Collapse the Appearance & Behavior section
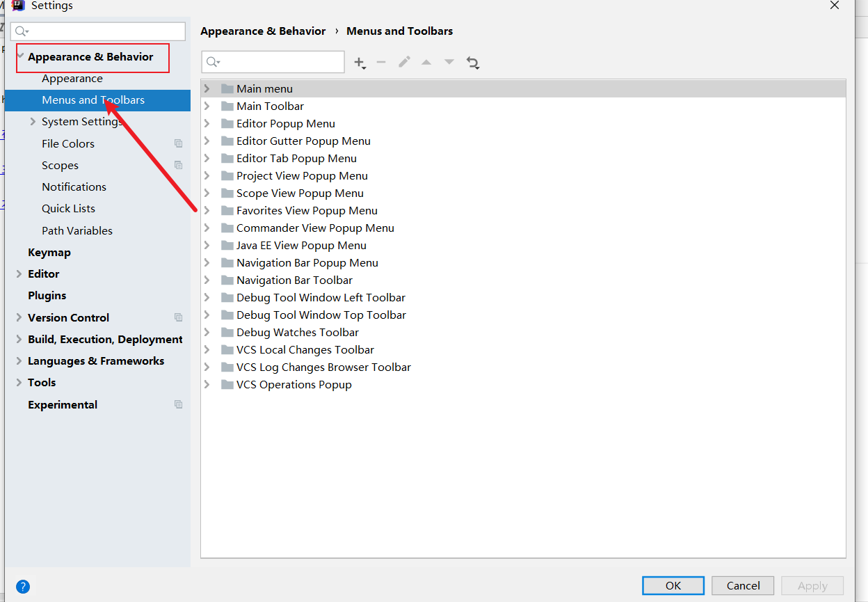Screen dimensions: 868x602 click(20, 56)
